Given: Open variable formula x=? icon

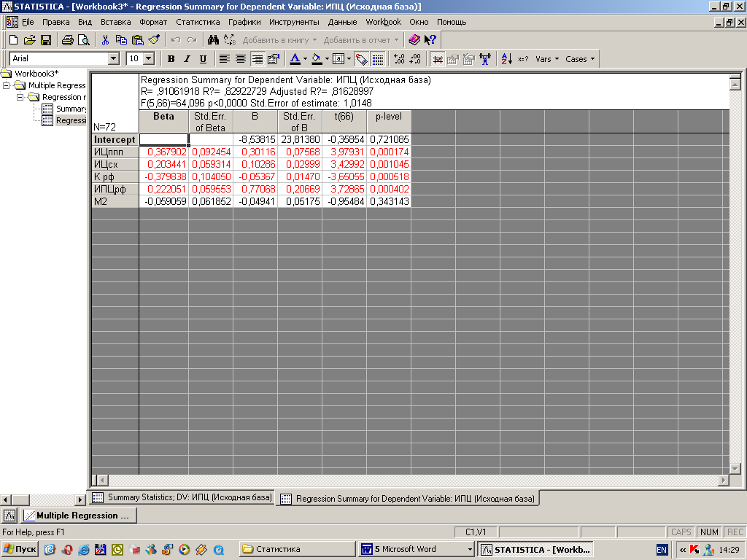Looking at the screenshot, I should click(x=523, y=59).
